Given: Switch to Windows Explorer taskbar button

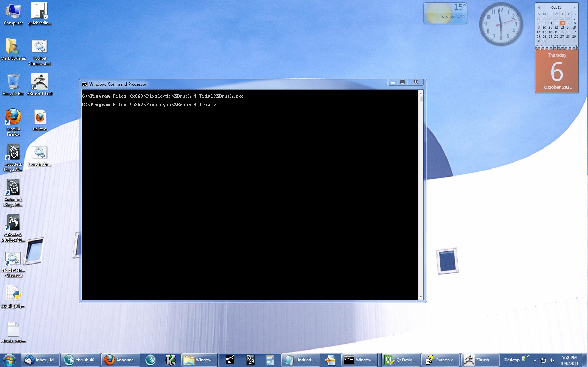Looking at the screenshot, I should (x=199, y=360).
